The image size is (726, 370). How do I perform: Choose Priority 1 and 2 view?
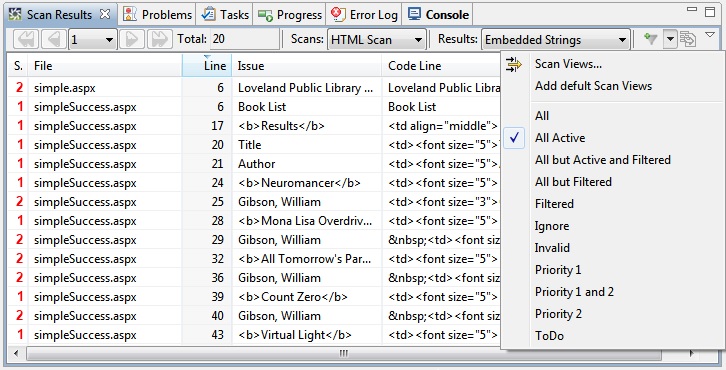pos(574,292)
